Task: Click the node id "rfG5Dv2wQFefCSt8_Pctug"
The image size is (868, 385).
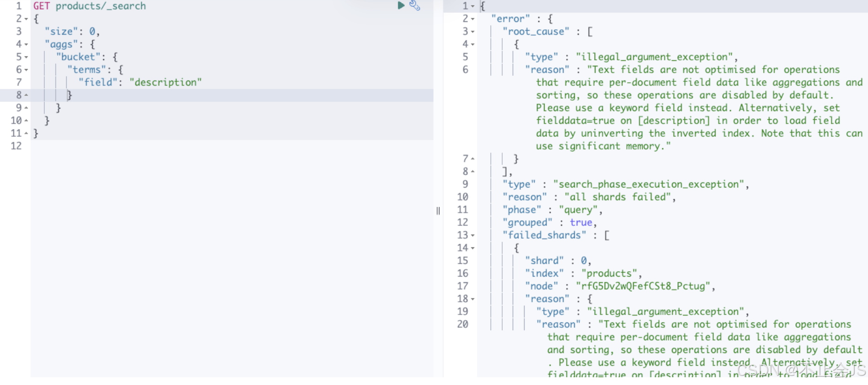Action: click(643, 286)
